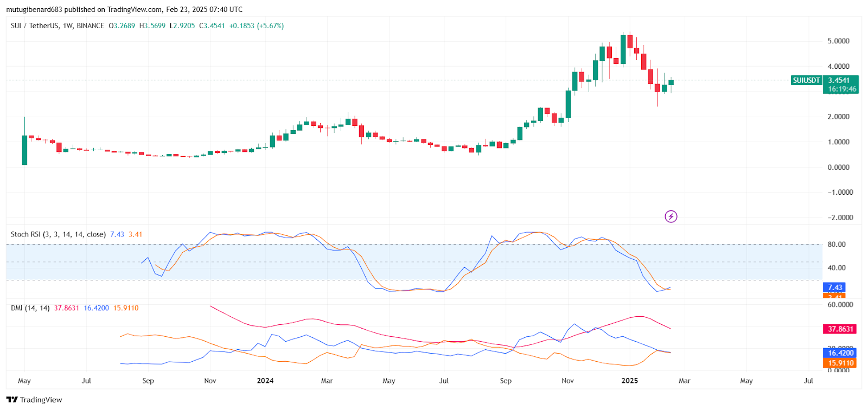Click the close value C3.4541
This screenshot has width=868, height=410.
[212, 25]
